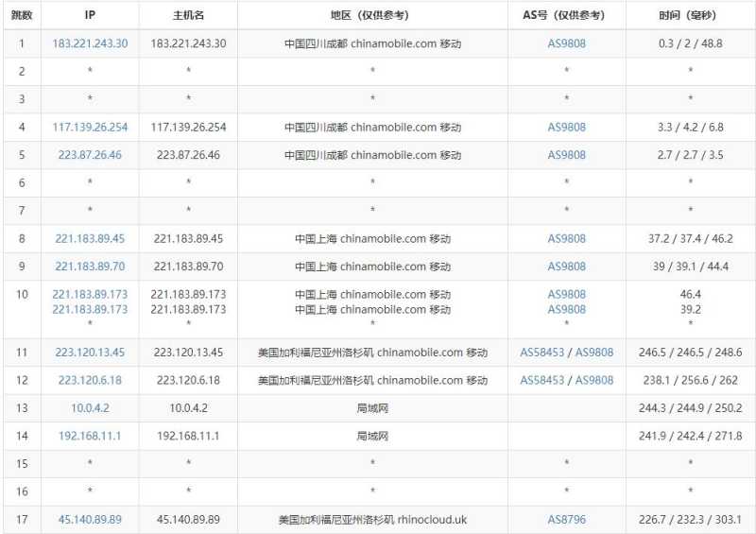Click time value 3.3 / 4.2 / 6.8
Screen dimensions: 756x534
pos(691,128)
